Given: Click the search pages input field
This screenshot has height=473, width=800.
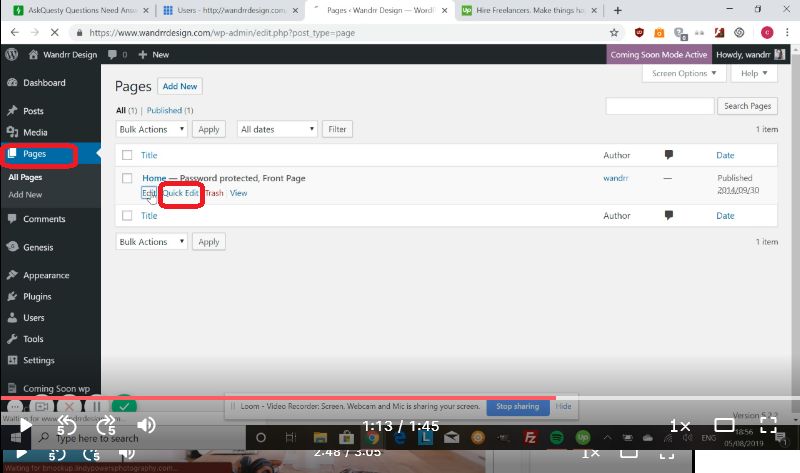Looking at the screenshot, I should [660, 106].
